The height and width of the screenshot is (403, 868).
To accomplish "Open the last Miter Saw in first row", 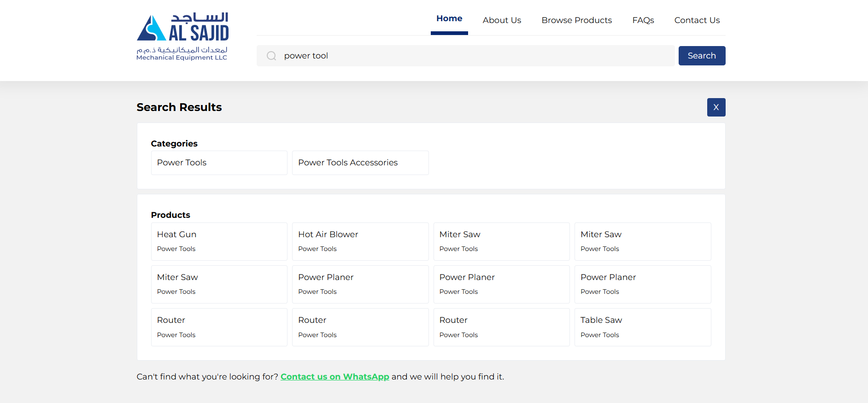I will click(642, 241).
